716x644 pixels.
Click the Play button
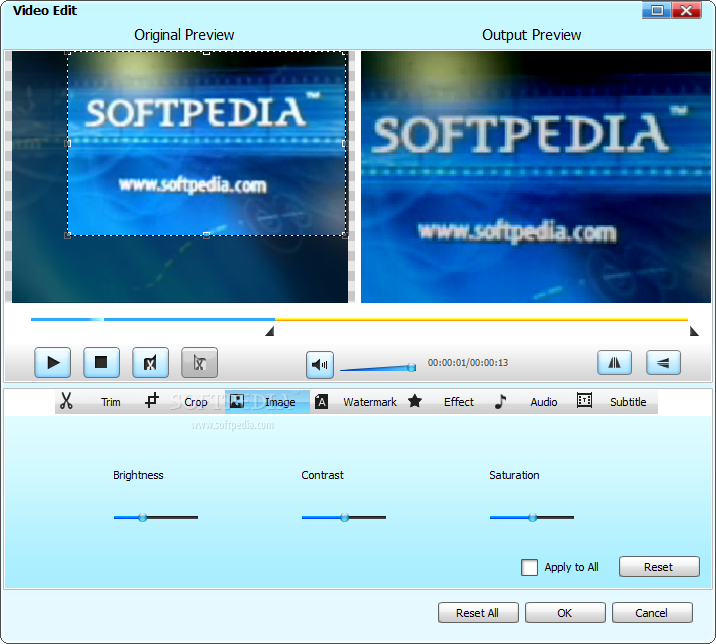(53, 363)
